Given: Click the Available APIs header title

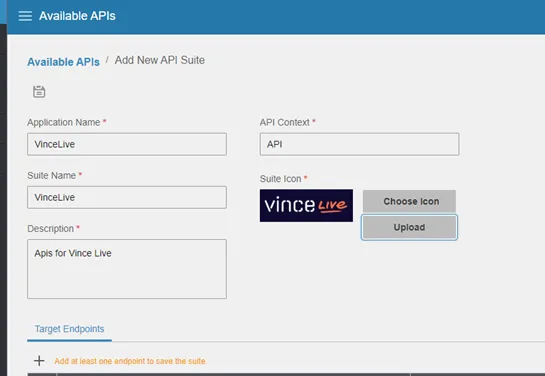Looking at the screenshot, I should click(77, 16).
